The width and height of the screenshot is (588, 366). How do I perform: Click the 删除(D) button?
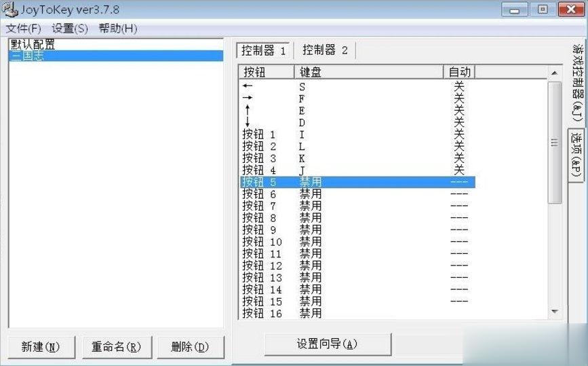point(190,347)
